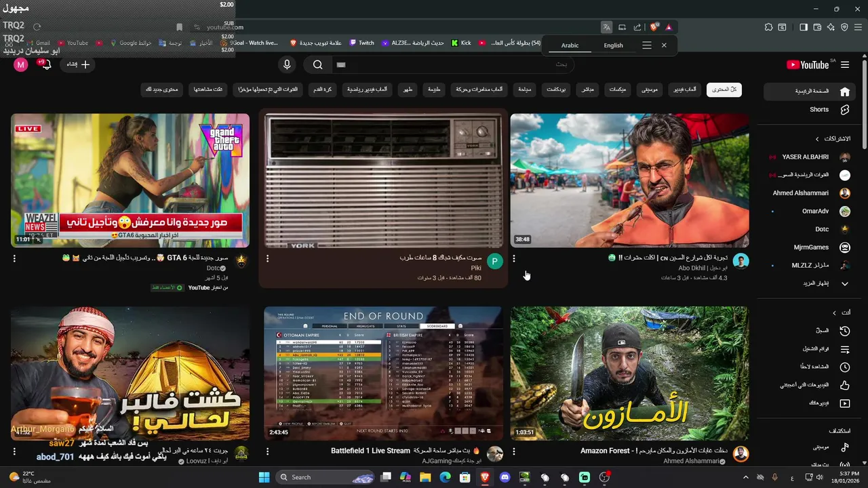Click the share page icon in address bar
Image resolution: width=868 pixels, height=488 pixels.
[637, 27]
